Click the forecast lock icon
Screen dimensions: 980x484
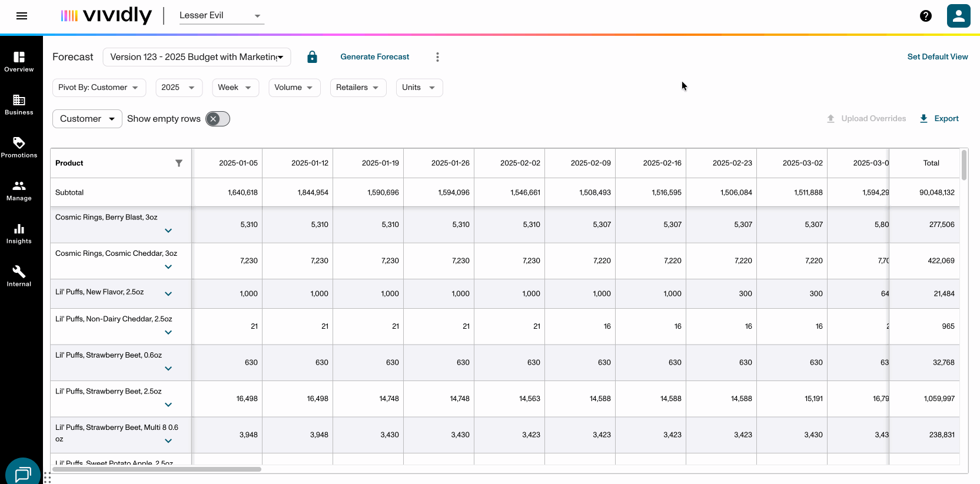(312, 57)
